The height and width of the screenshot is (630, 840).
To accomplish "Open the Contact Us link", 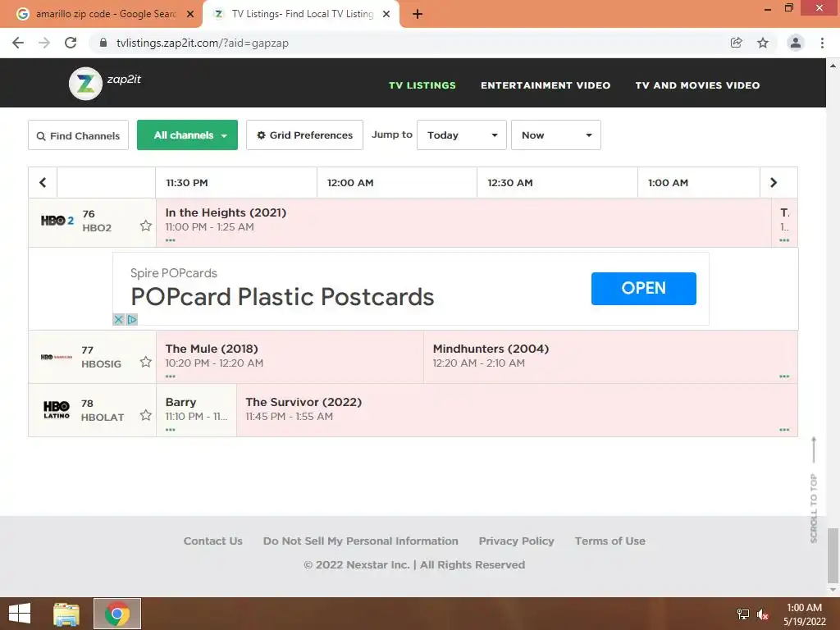I will (x=212, y=541).
